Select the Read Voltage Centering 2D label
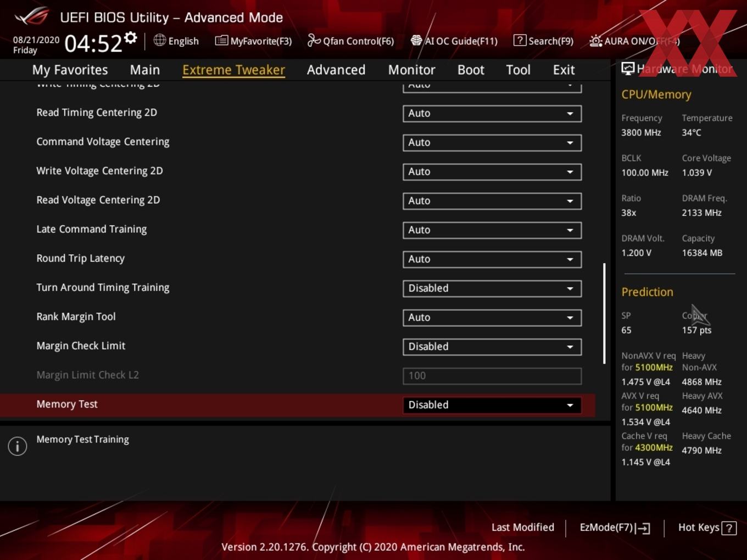The height and width of the screenshot is (560, 747). pos(98,200)
